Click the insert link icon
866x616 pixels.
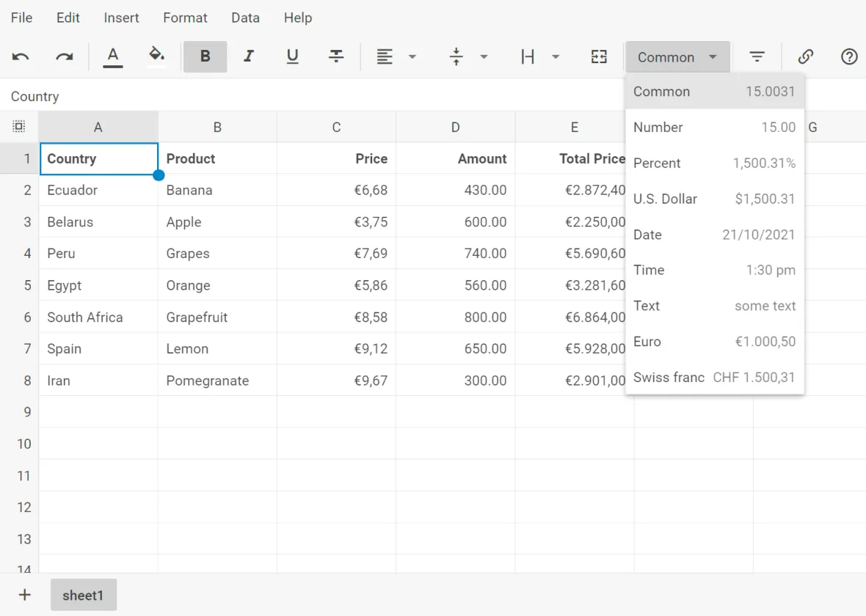click(x=805, y=57)
